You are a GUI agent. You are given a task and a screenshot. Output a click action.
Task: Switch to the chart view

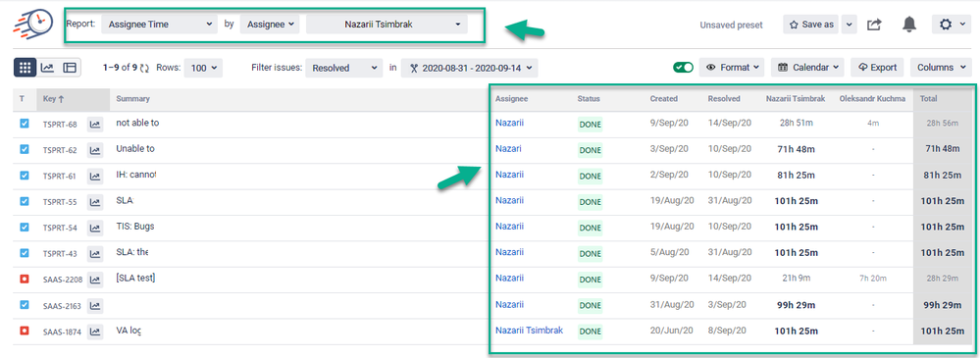(47, 68)
